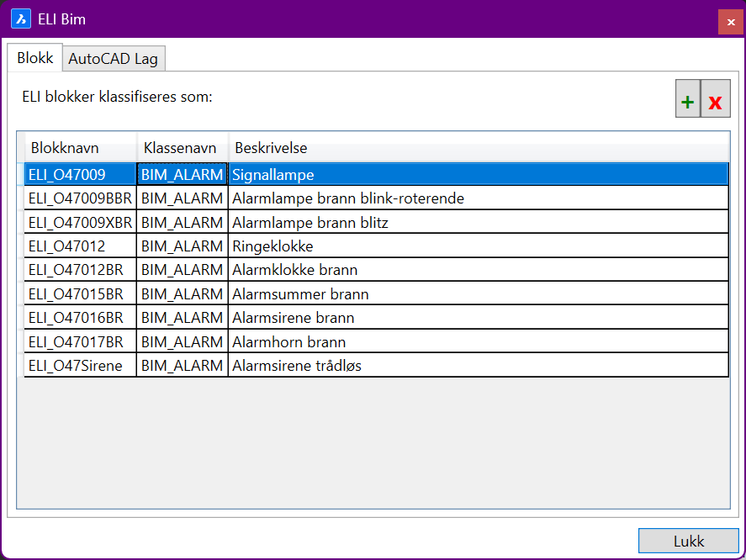Select the Ringeklokke description cell

pos(272,246)
